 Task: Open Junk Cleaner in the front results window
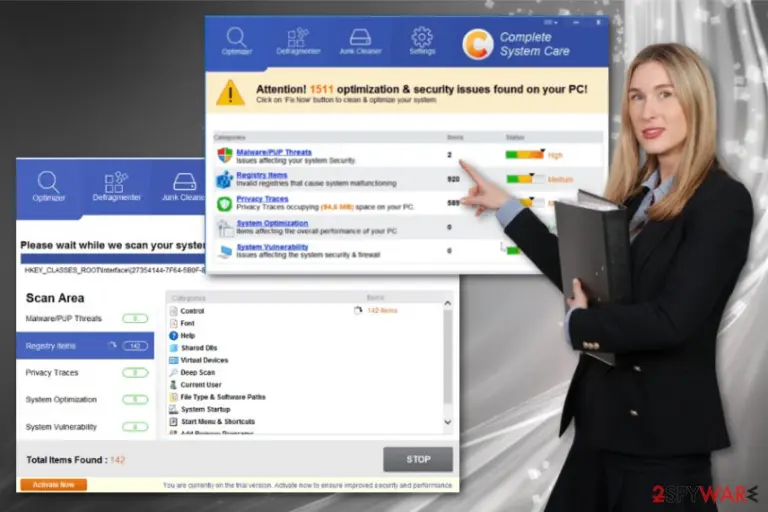360,42
